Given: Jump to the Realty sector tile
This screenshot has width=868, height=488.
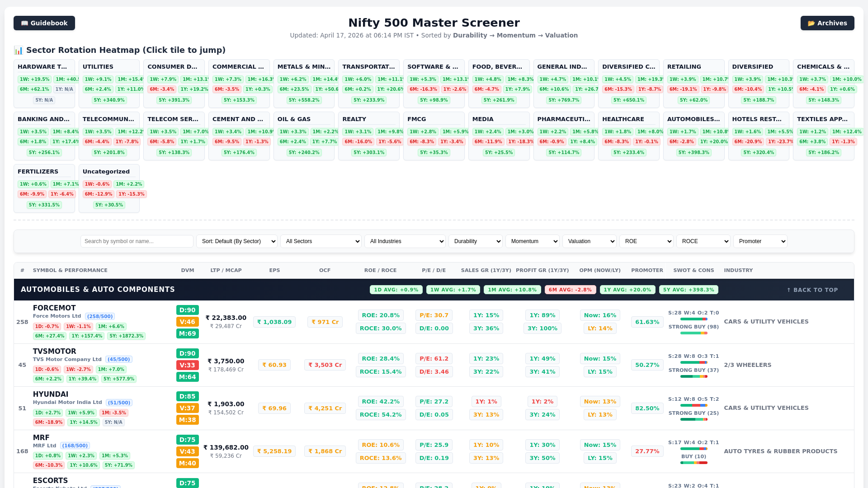Looking at the screenshot, I should (x=369, y=136).
